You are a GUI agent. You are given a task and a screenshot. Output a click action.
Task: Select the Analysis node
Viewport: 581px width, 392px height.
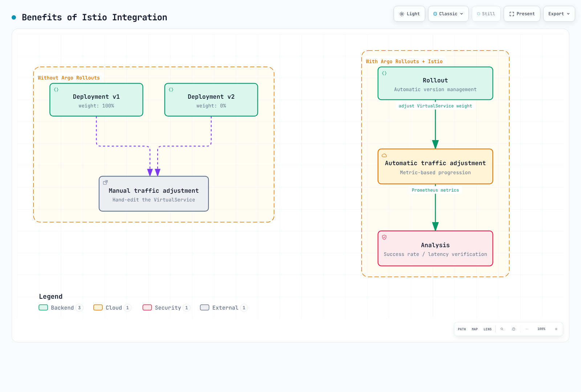pos(435,249)
